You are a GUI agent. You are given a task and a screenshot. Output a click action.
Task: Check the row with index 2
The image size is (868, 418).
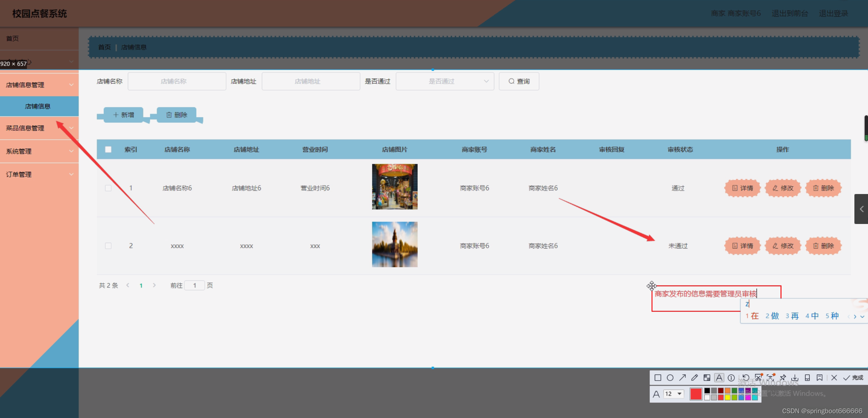(x=108, y=246)
